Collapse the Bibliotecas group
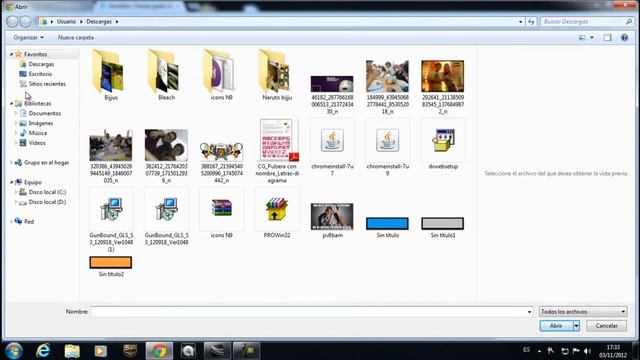The width and height of the screenshot is (640, 360). (11, 104)
